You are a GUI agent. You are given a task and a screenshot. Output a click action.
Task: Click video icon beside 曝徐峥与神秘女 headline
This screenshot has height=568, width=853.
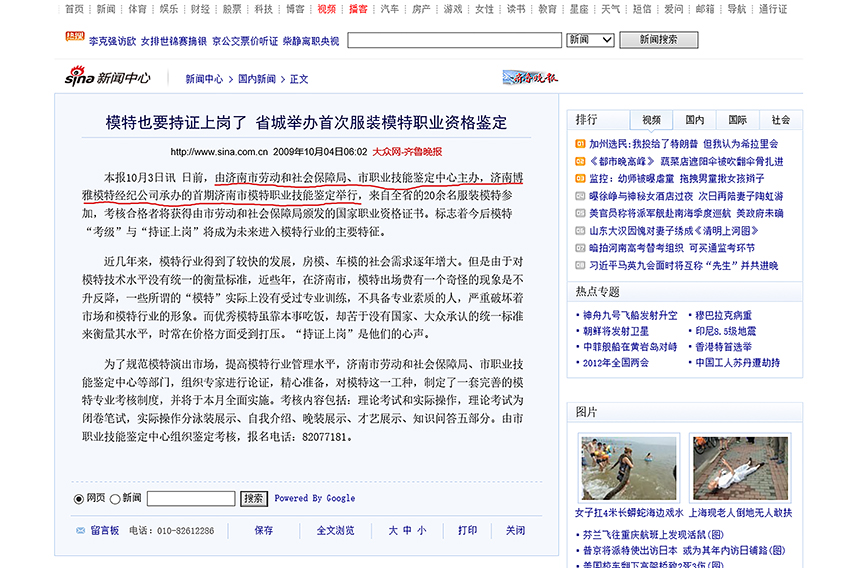click(580, 196)
